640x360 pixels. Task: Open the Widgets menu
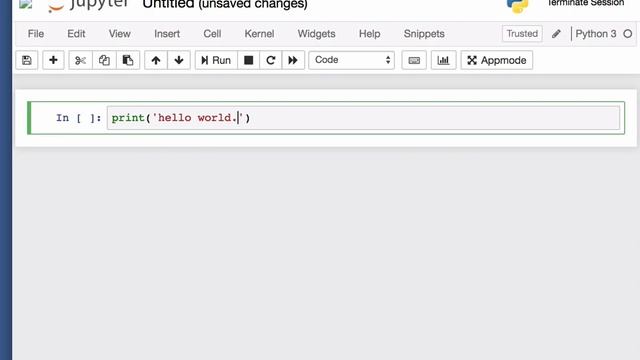coord(316,34)
